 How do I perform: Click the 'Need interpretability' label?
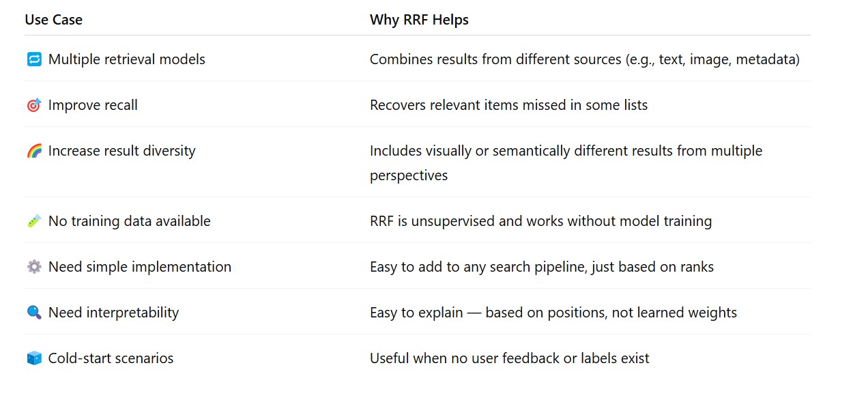(113, 313)
